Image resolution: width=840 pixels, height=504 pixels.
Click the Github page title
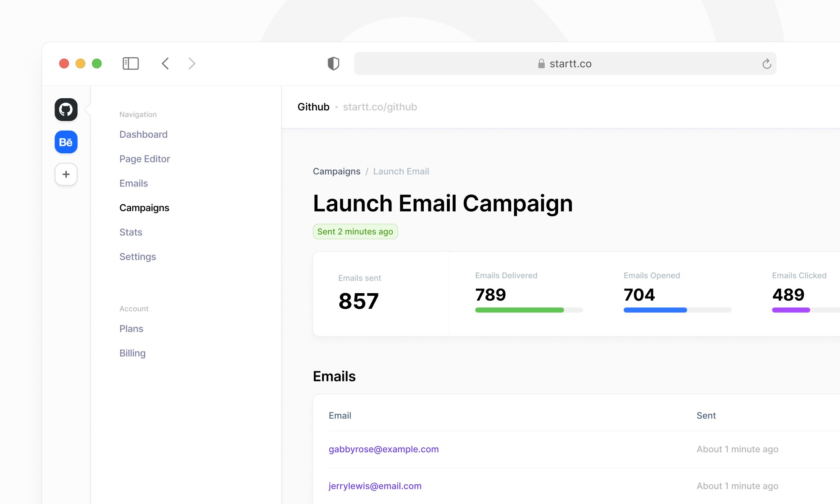click(x=313, y=107)
